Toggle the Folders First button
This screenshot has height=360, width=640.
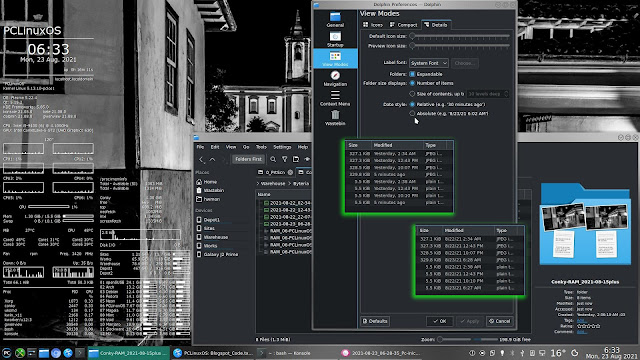(248, 159)
